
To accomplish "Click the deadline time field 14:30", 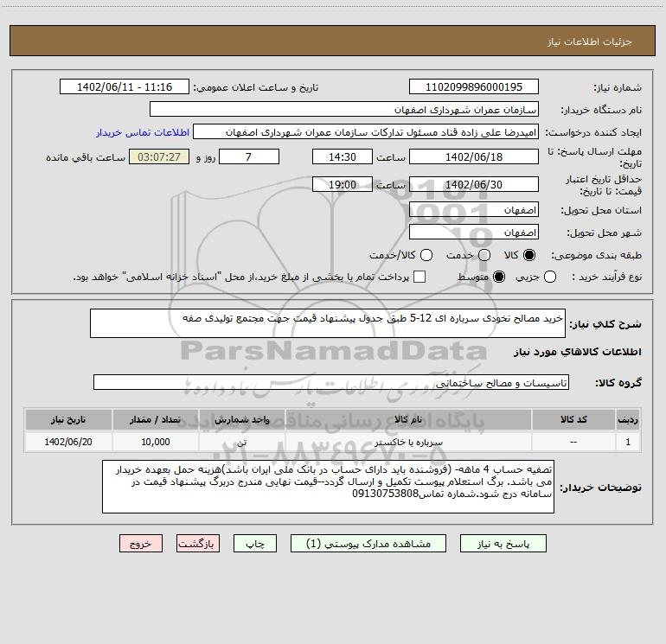I will [343, 156].
